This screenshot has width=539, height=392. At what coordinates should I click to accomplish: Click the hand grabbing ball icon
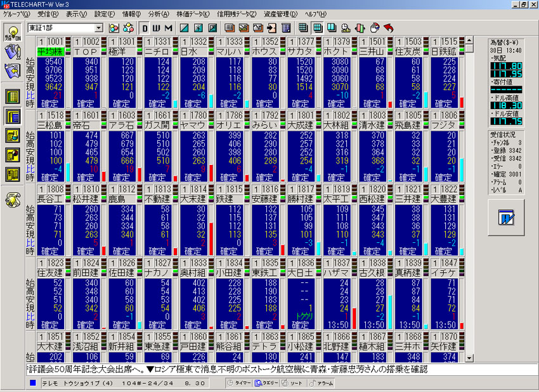click(x=374, y=28)
